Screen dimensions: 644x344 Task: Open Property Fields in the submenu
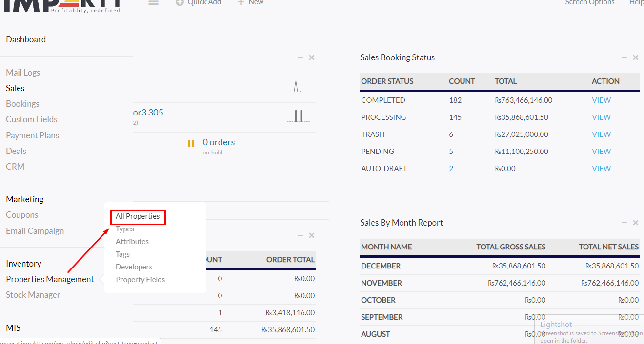[140, 280]
